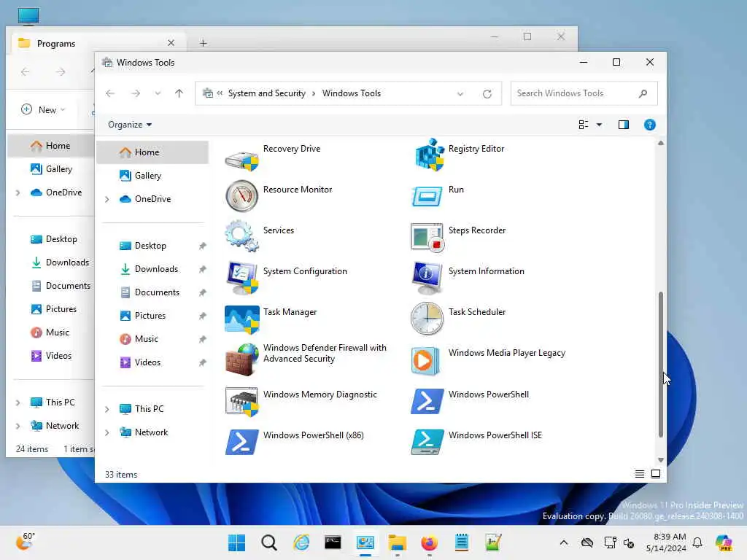
Task: Add a new tab in Programs window
Action: (x=204, y=43)
